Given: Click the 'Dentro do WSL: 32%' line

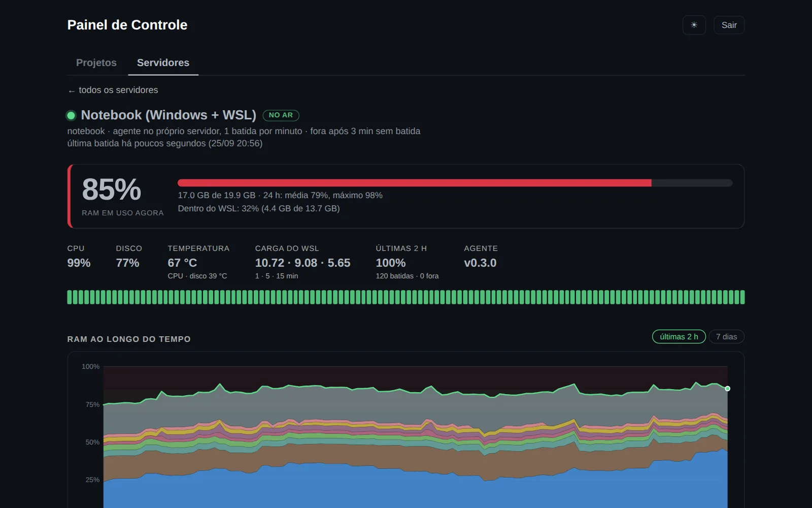Looking at the screenshot, I should coord(259,208).
